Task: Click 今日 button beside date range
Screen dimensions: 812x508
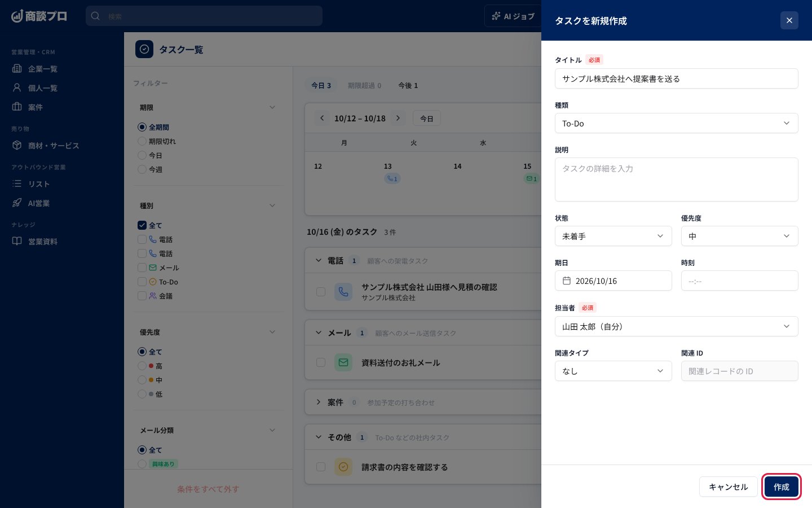Action: tap(427, 119)
